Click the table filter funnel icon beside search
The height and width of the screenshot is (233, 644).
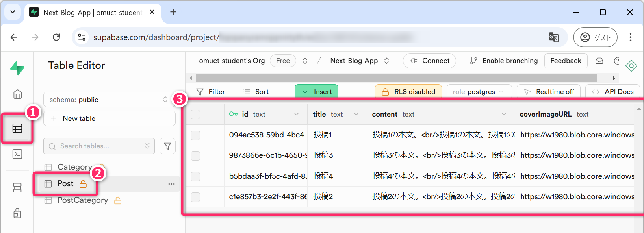(167, 146)
